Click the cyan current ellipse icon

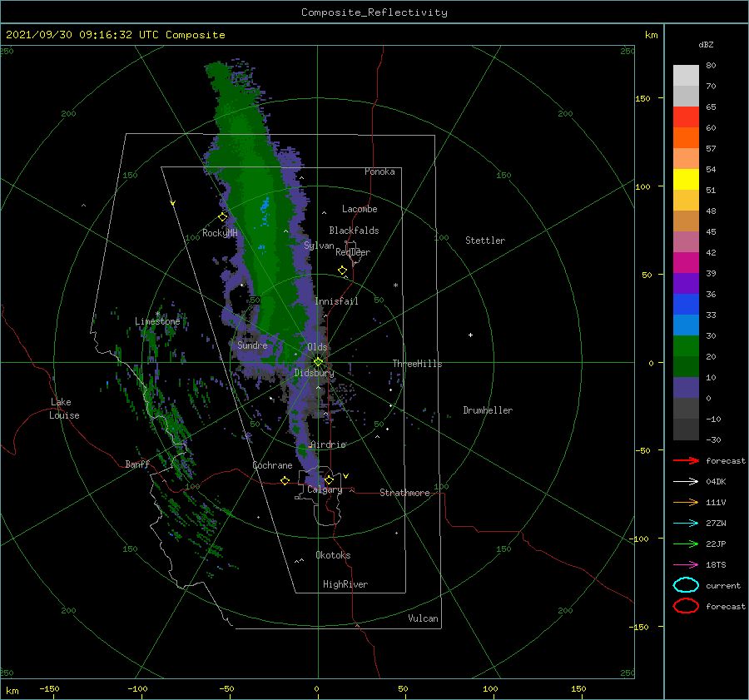pyautogui.click(x=686, y=585)
